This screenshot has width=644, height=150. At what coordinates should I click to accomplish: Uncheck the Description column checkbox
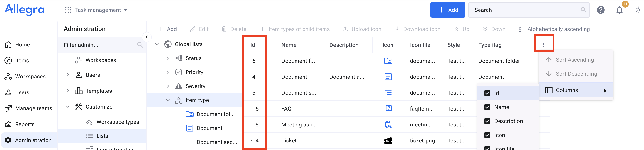point(487,121)
